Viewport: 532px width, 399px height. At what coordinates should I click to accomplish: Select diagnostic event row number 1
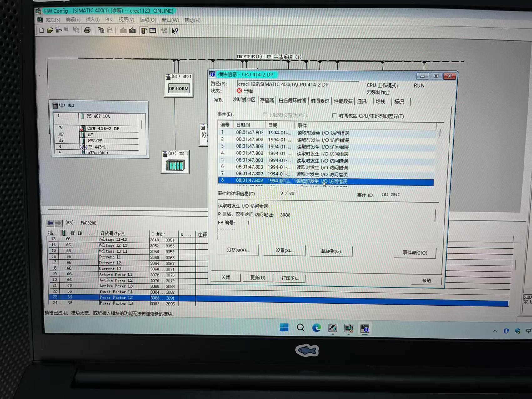[x=327, y=133]
